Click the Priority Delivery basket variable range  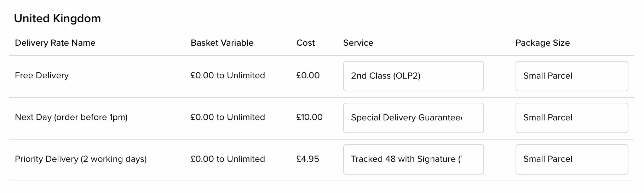228,159
